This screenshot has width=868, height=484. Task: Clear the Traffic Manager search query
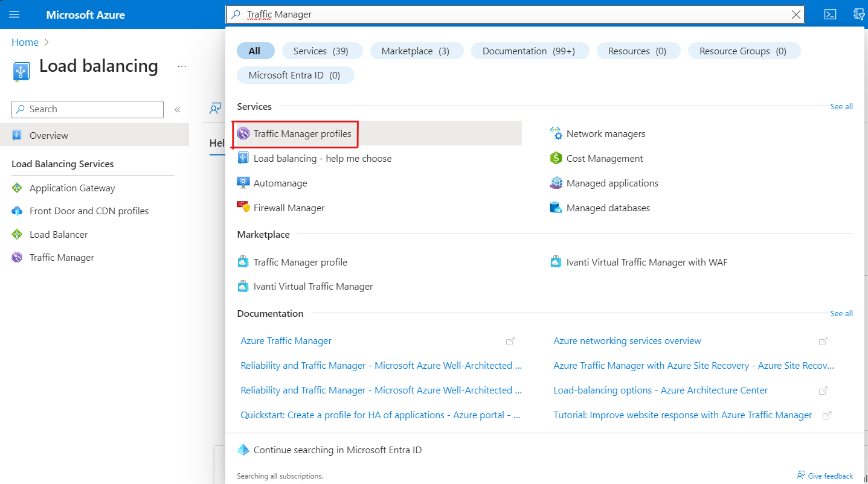click(x=796, y=14)
